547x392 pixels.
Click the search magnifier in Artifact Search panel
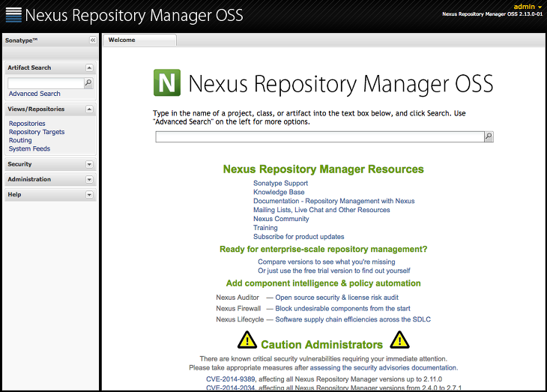tap(88, 82)
